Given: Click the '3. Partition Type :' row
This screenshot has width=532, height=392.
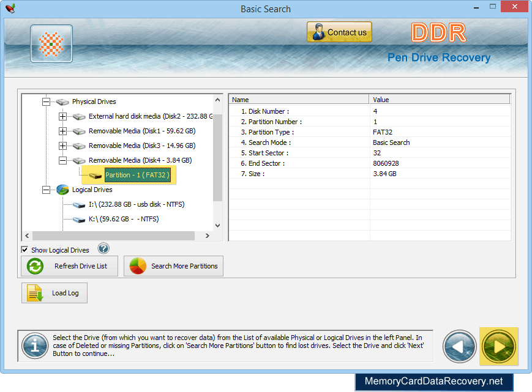Looking at the screenshot, I should (370, 132).
